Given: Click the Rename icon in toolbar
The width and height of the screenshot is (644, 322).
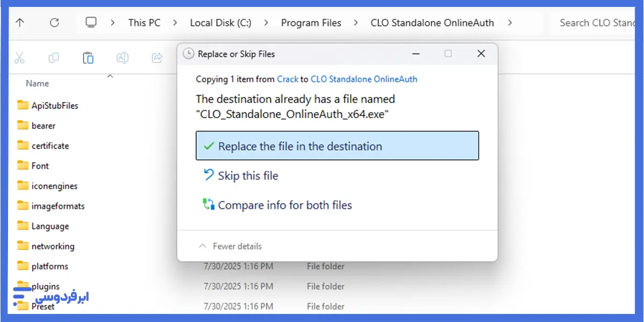Looking at the screenshot, I should (x=122, y=57).
